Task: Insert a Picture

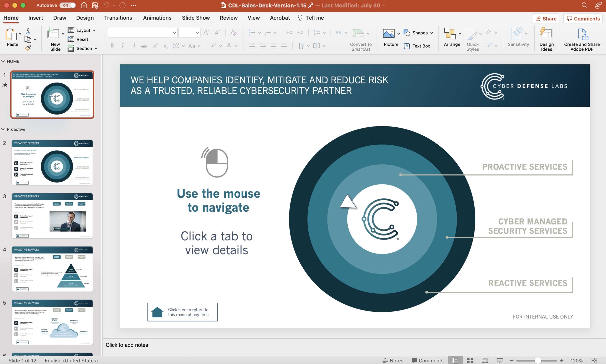Action: click(x=391, y=37)
